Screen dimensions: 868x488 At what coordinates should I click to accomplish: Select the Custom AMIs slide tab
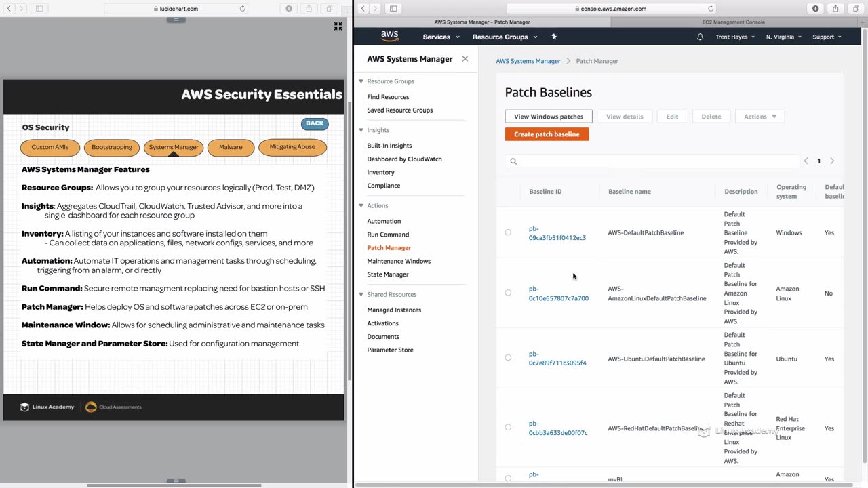coord(50,147)
